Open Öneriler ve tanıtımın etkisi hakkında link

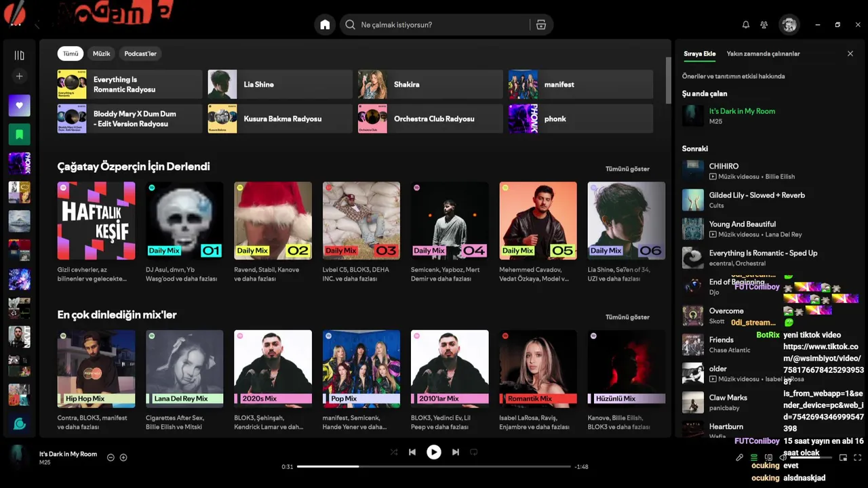coord(733,77)
